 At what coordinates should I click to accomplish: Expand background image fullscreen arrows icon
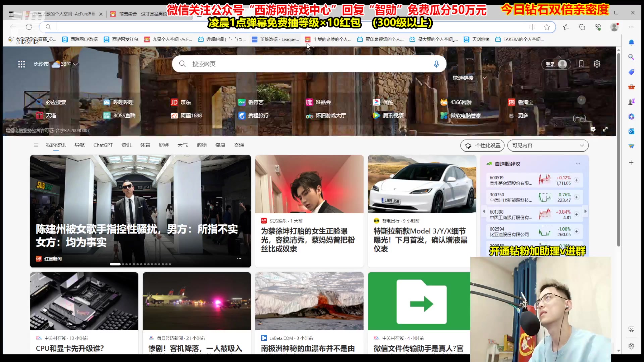[x=605, y=129]
